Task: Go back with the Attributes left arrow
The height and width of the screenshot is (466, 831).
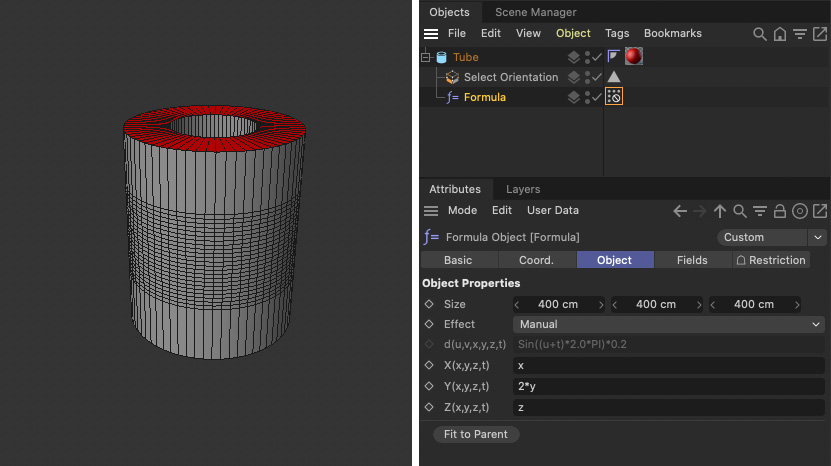Action: 680,211
